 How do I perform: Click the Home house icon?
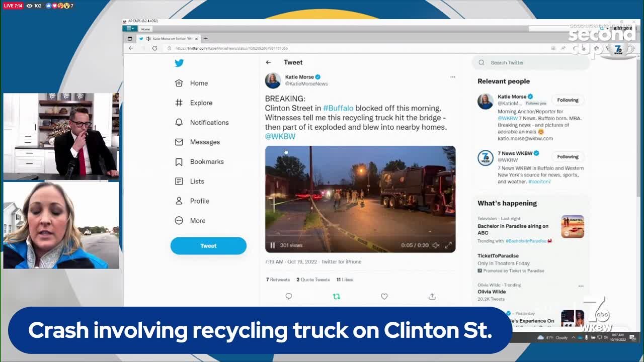point(179,83)
